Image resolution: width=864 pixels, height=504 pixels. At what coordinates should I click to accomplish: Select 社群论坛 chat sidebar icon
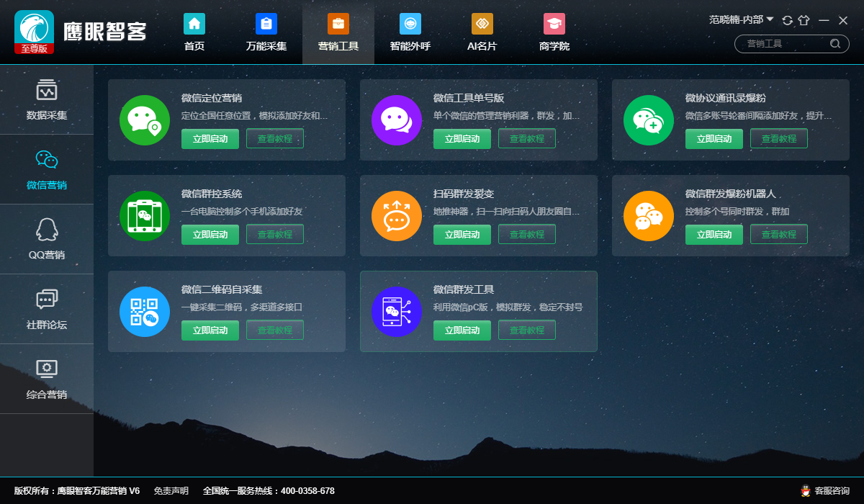47,300
